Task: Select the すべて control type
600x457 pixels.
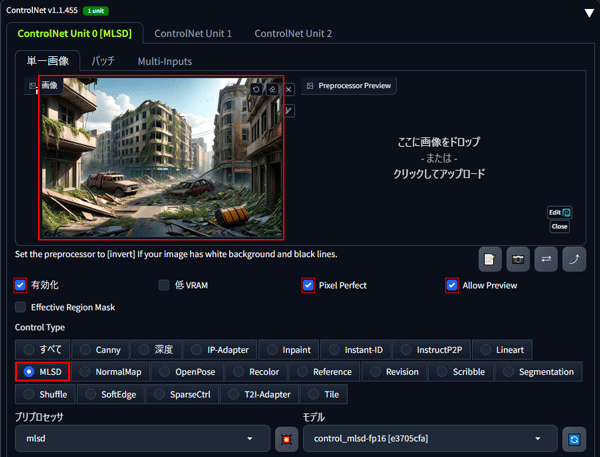Action: pyautogui.click(x=42, y=349)
